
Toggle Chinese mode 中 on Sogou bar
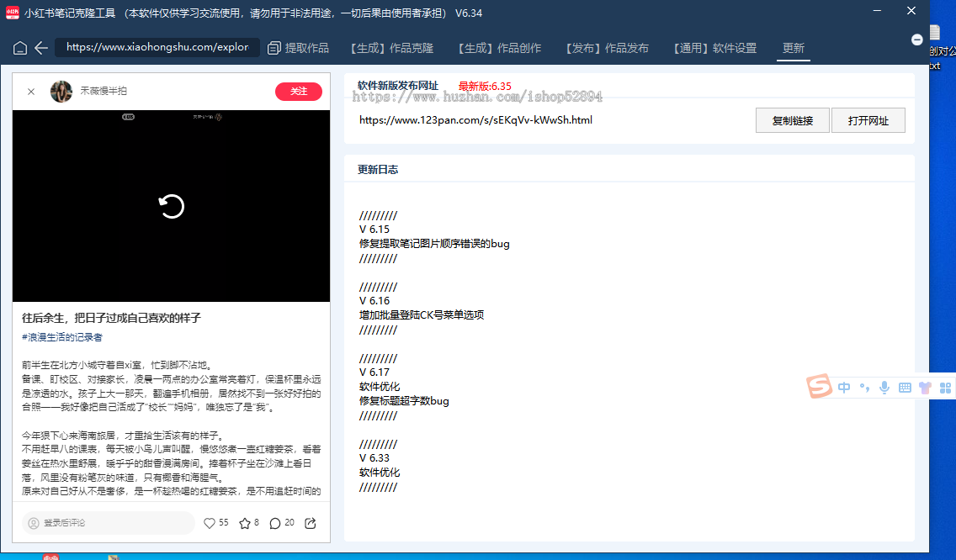pyautogui.click(x=844, y=388)
